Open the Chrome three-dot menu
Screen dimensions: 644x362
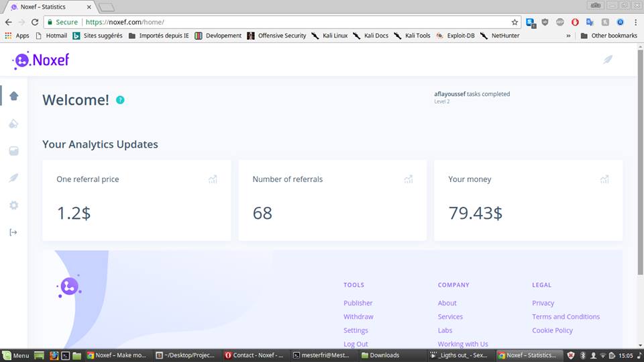coord(636,22)
